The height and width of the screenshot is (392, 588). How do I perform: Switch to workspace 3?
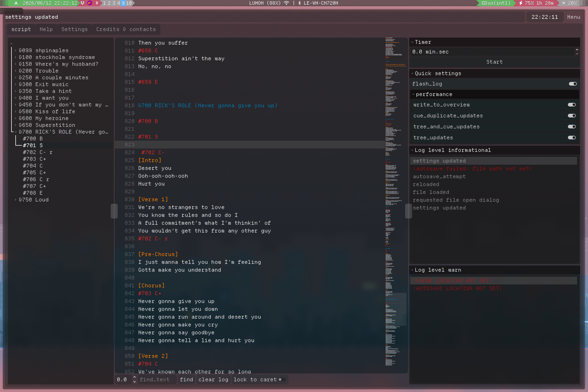click(114, 3)
